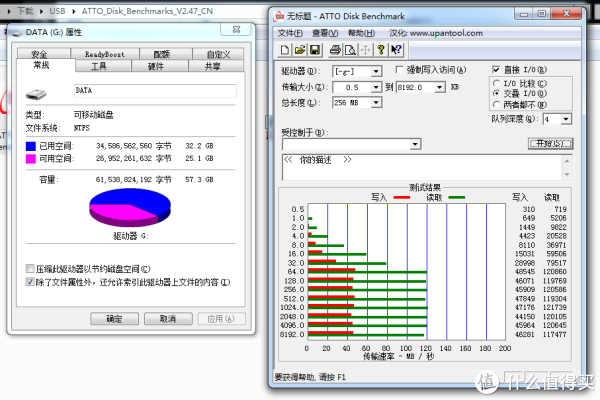The width and height of the screenshot is (600, 400).
Task: Click the DATA volume label input field
Action: (155, 91)
